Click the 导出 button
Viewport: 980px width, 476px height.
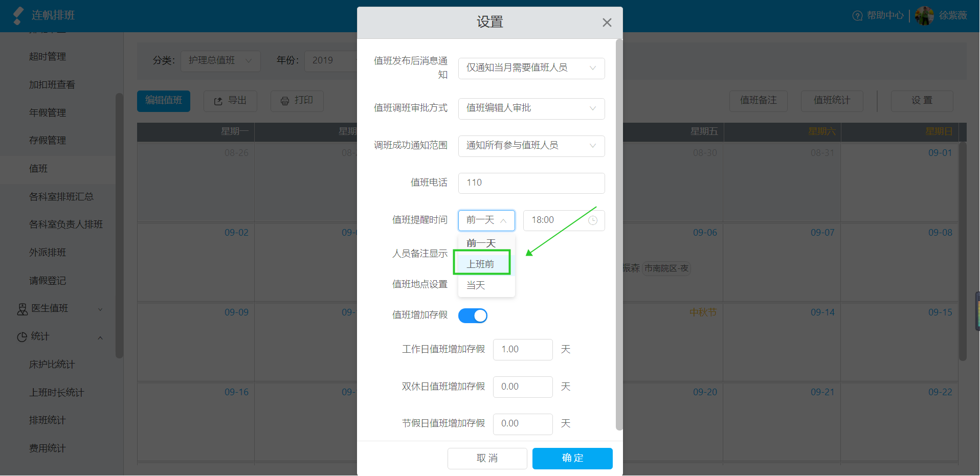230,101
